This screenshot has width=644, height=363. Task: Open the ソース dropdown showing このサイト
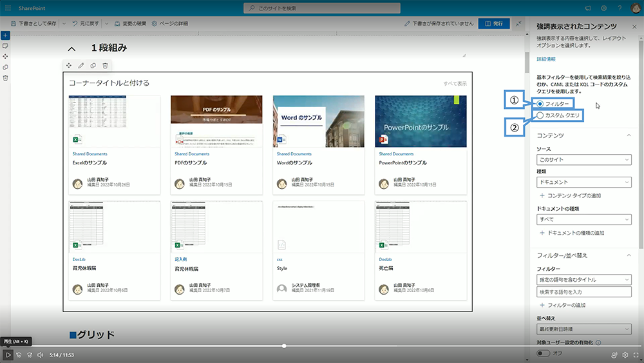point(583,159)
